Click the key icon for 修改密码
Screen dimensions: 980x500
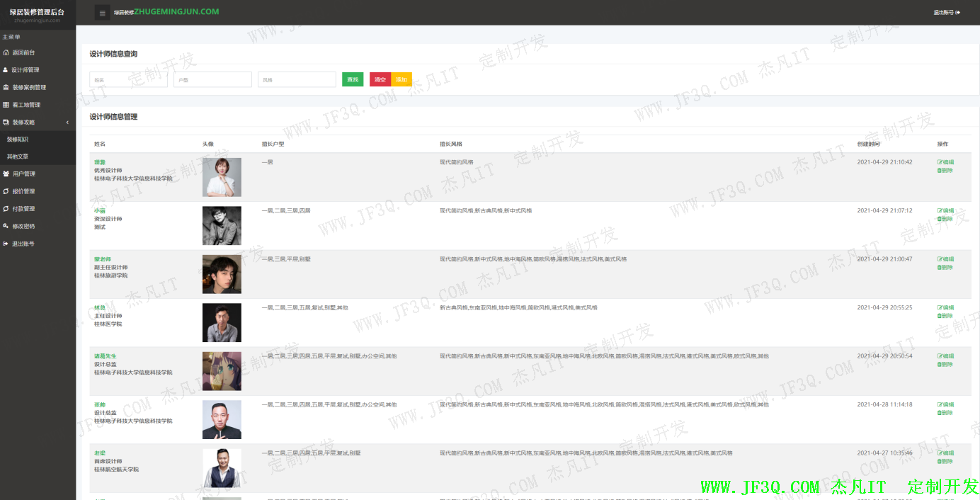point(6,226)
